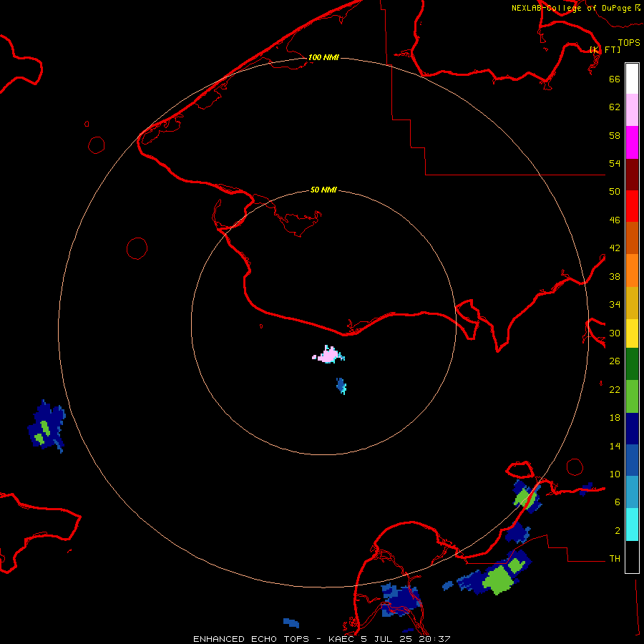Viewport: 644px width, 644px height.
Task: Click the 6 scale value
Action: click(618, 502)
